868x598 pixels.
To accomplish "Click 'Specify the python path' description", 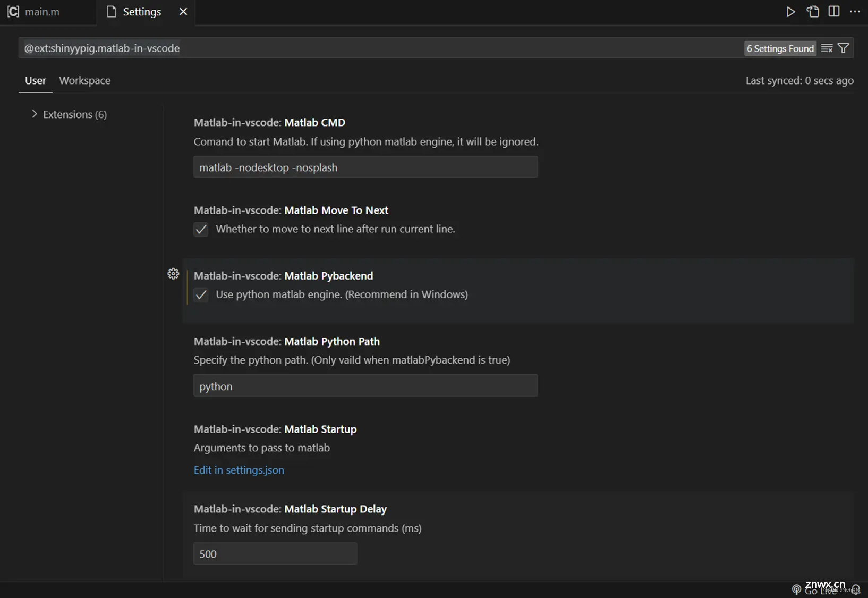I will click(x=352, y=360).
